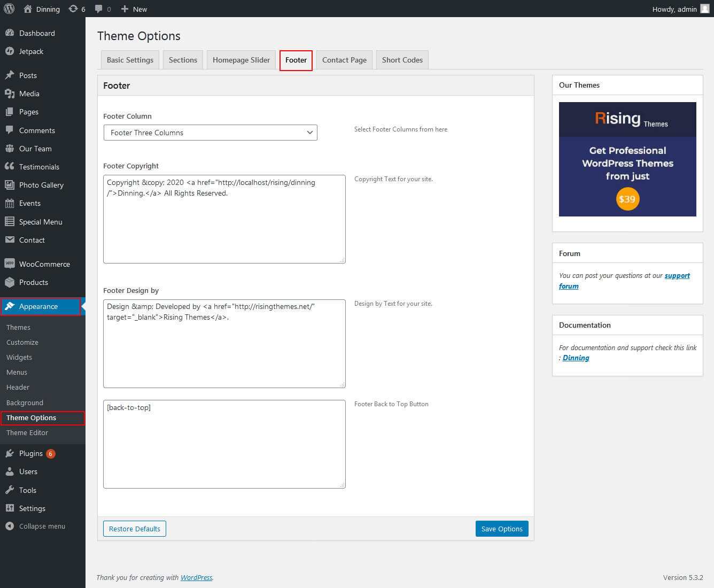Click the WordPress logo icon in admin bar
This screenshot has height=588, width=714.
click(9, 9)
